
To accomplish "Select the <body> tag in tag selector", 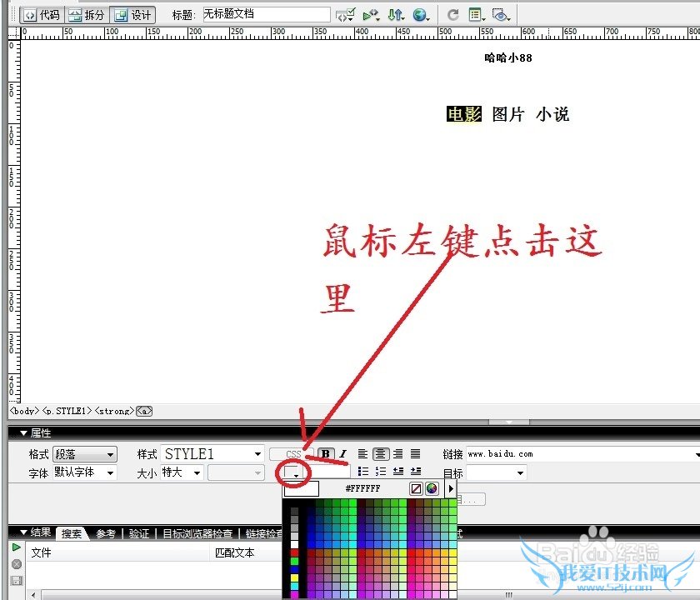I will pos(25,411).
